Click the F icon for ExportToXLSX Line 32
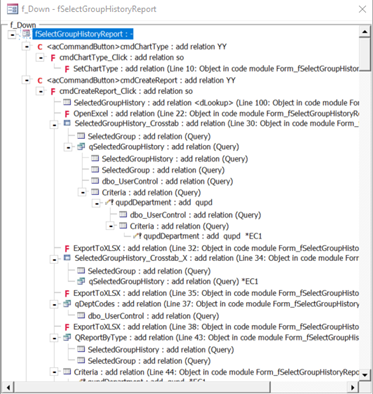The image size is (373, 394). coord(67,249)
